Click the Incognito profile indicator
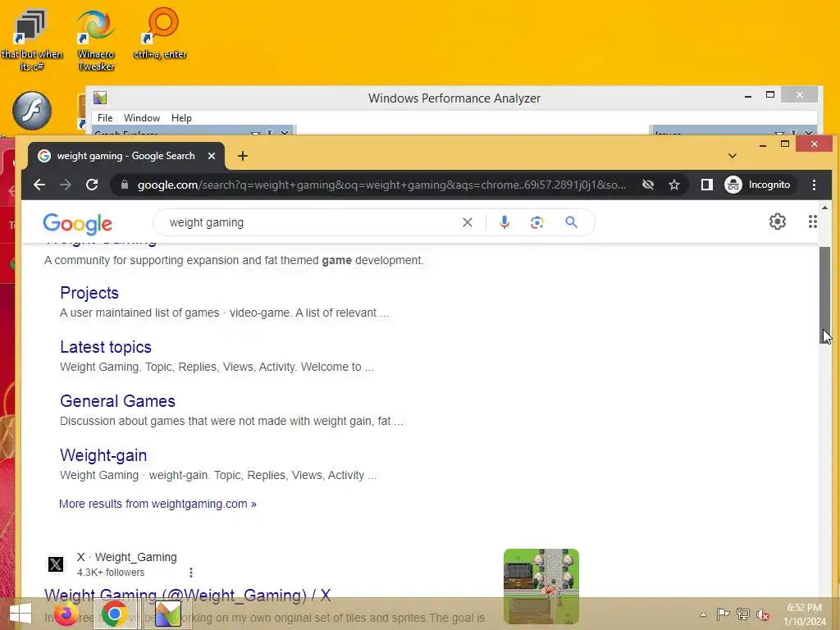The height and width of the screenshot is (630, 840). coord(757,185)
